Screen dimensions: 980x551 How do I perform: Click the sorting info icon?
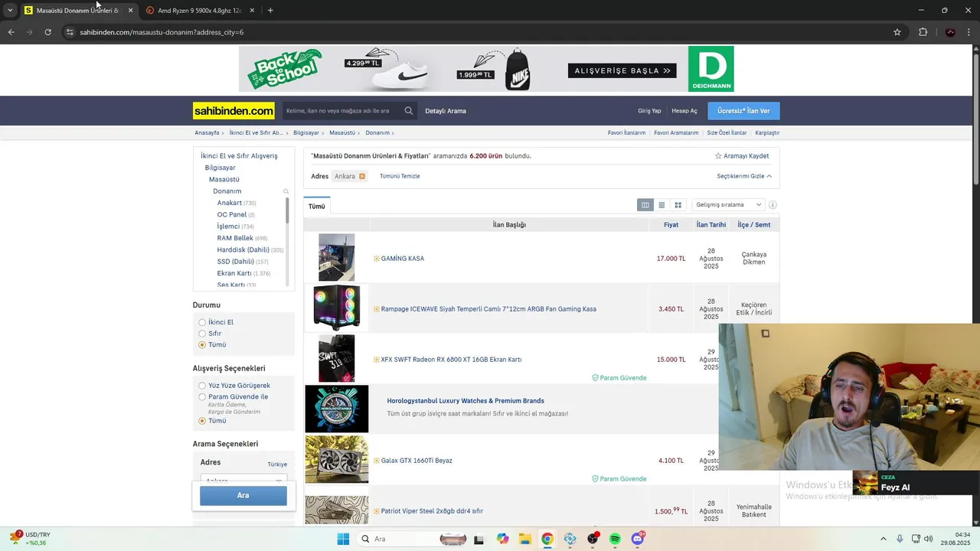pyautogui.click(x=773, y=205)
